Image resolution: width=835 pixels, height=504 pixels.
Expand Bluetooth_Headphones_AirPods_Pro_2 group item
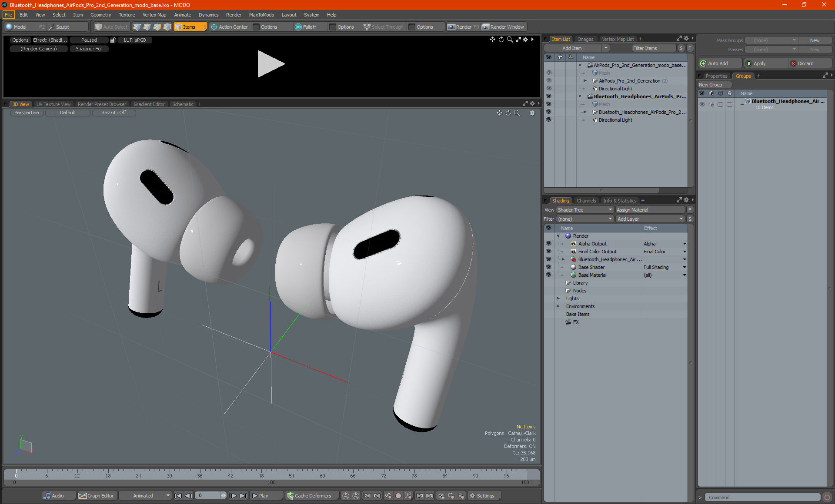click(x=585, y=112)
